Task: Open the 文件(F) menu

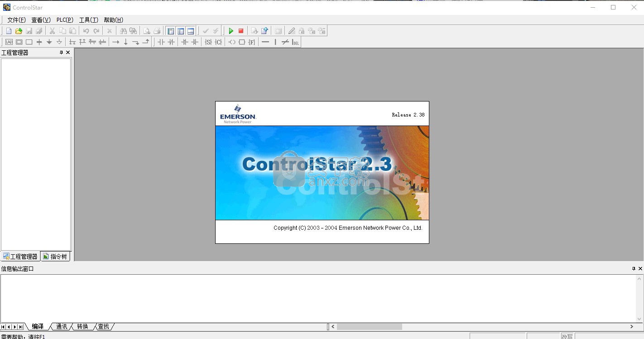Action: tap(17, 20)
